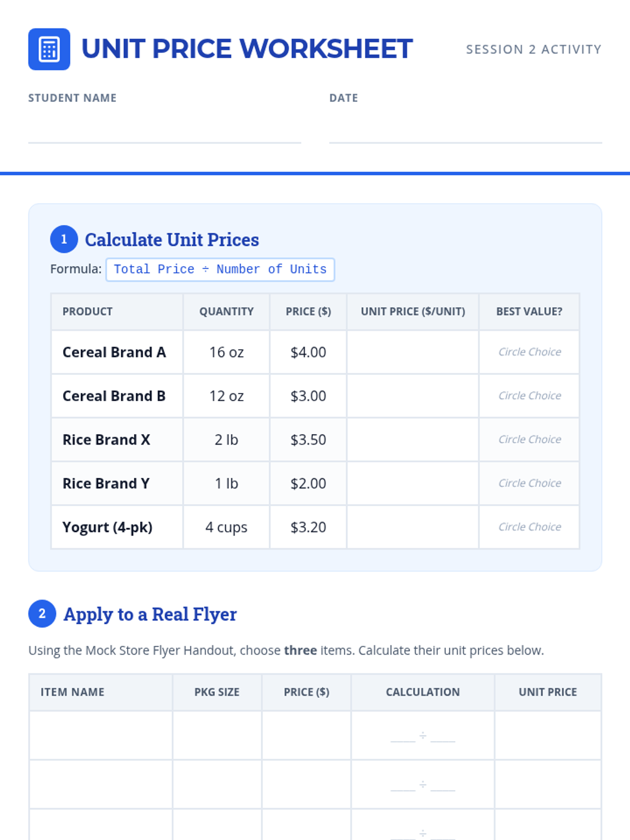The width and height of the screenshot is (630, 840).
Task: Click unit price cell for Rice Brand Y
Action: pos(413,483)
